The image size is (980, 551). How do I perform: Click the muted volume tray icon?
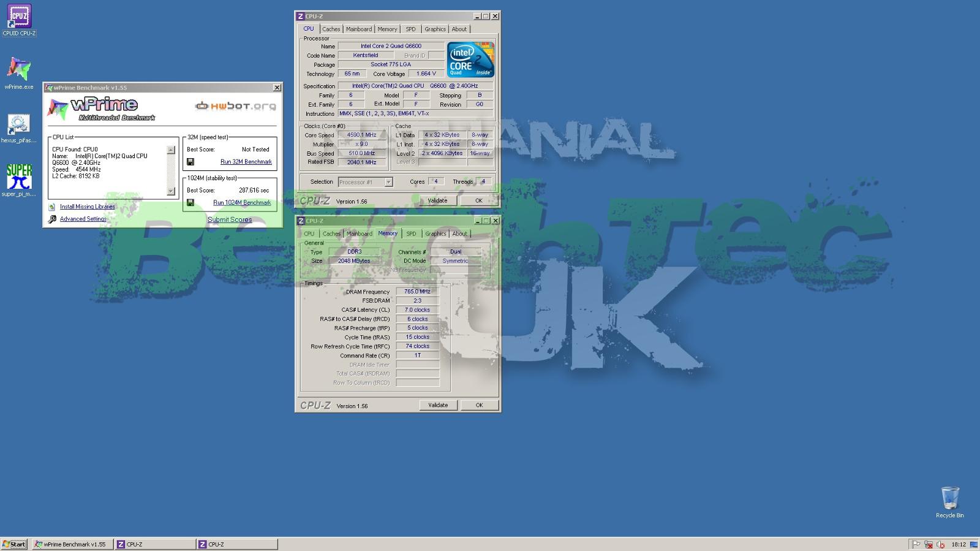940,544
